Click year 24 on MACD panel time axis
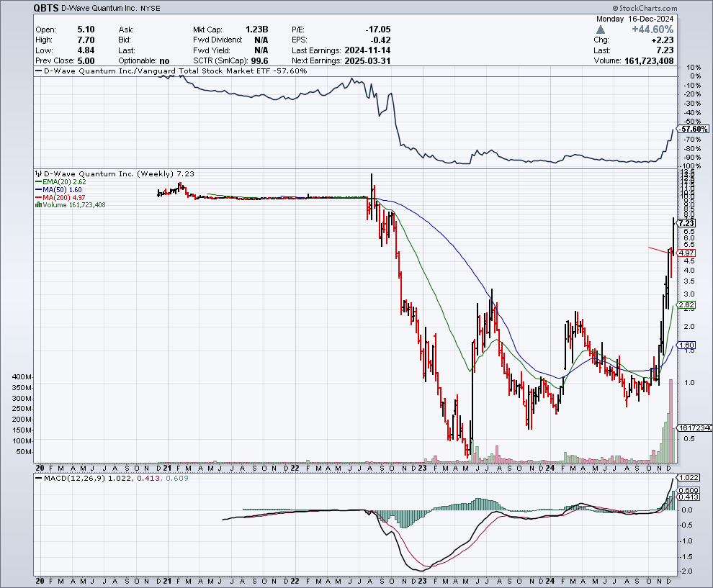This screenshot has width=713, height=588. (550, 582)
